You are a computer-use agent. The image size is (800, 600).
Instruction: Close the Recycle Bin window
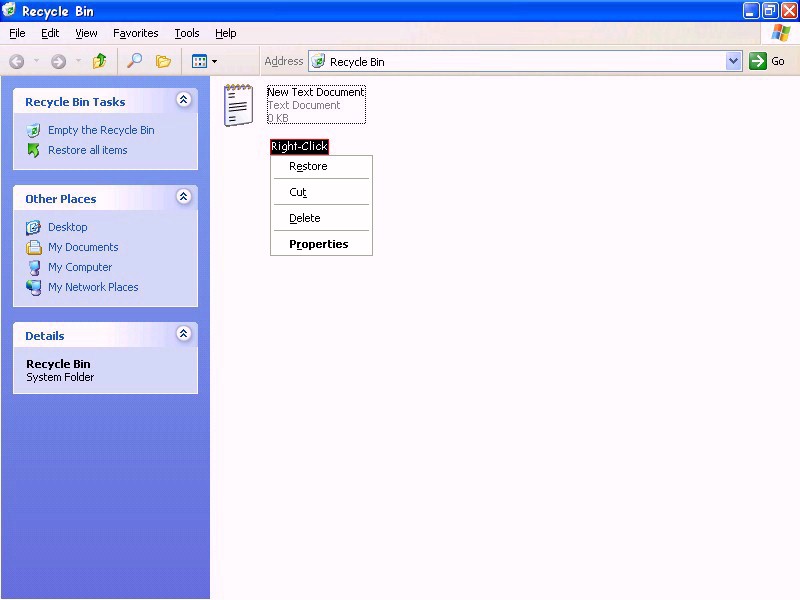point(789,10)
